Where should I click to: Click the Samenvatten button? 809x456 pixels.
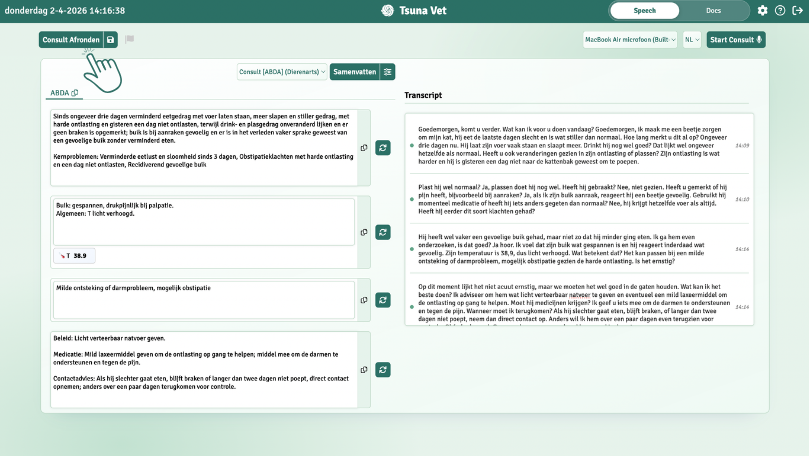coord(355,72)
